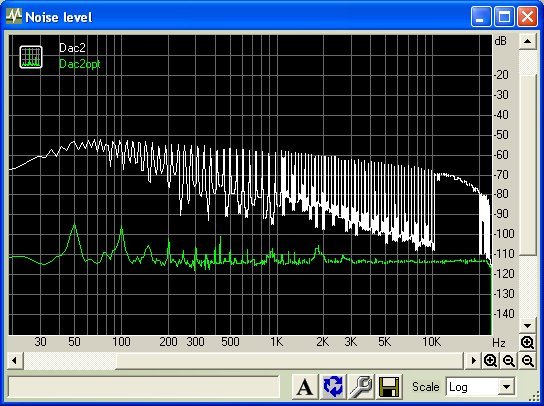This screenshot has height=406, width=544.
Task: Click the text annotation 'A' button
Action: tap(305, 387)
